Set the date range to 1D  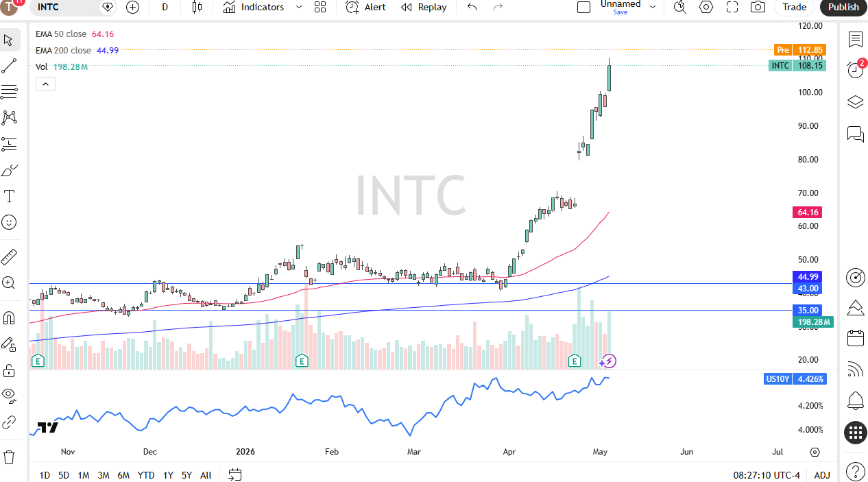[x=45, y=475]
